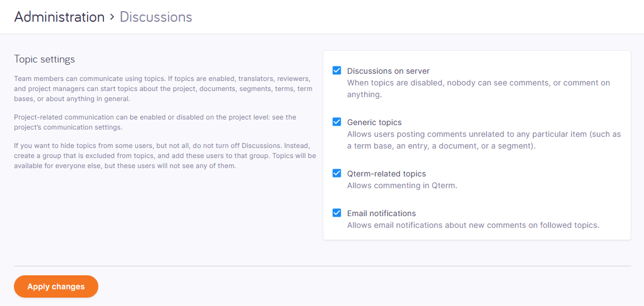The image size is (644, 306).
Task: Go back to Administration in the breadcrumb
Action: tap(59, 17)
